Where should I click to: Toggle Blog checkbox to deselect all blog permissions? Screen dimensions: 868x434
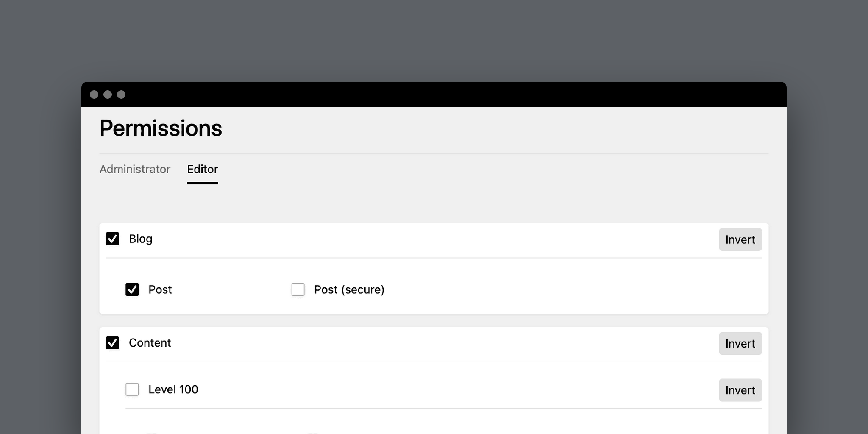tap(113, 239)
